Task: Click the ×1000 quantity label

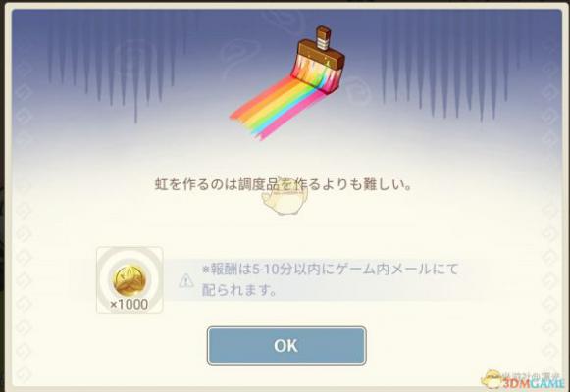Action: point(130,304)
